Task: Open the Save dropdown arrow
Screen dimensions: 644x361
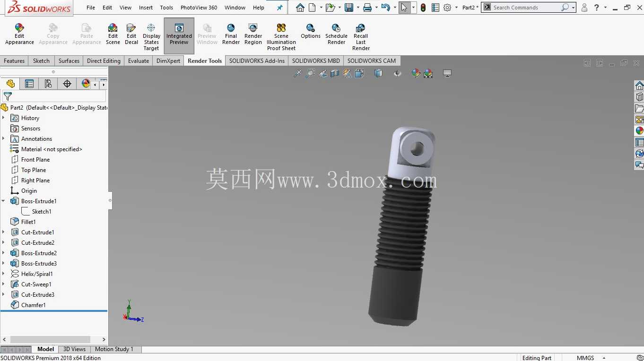Action: coord(358,8)
